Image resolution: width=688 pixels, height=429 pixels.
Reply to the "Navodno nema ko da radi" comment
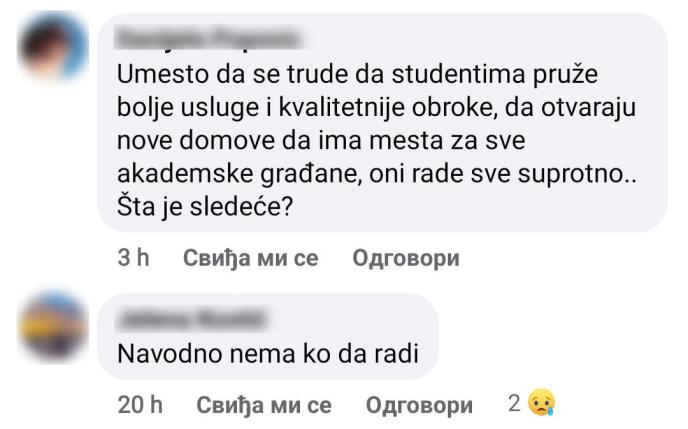pyautogui.click(x=419, y=405)
